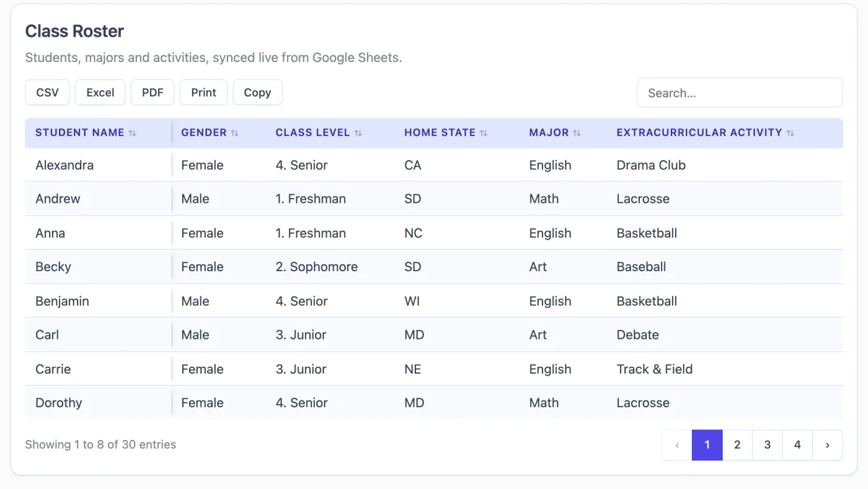Click the Class Roster heading

click(x=74, y=31)
